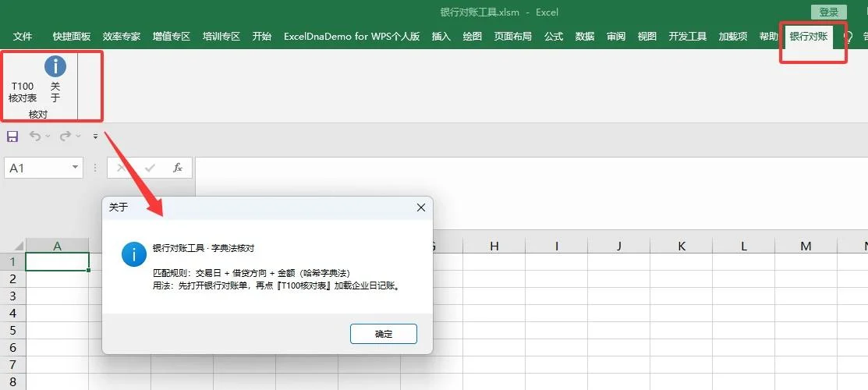Cancel formula entry with the X icon

(121, 168)
